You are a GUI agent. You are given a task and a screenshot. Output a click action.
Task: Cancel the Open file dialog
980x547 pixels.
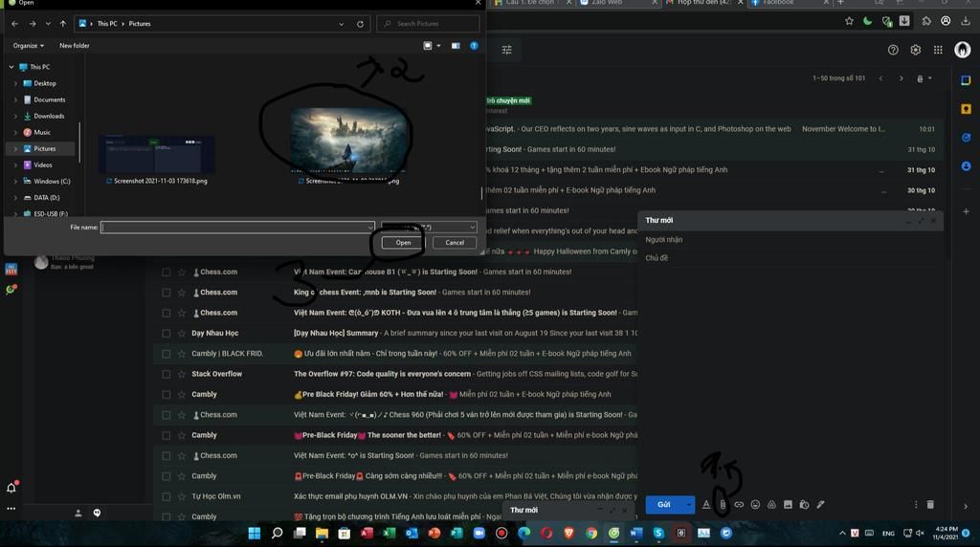(455, 242)
